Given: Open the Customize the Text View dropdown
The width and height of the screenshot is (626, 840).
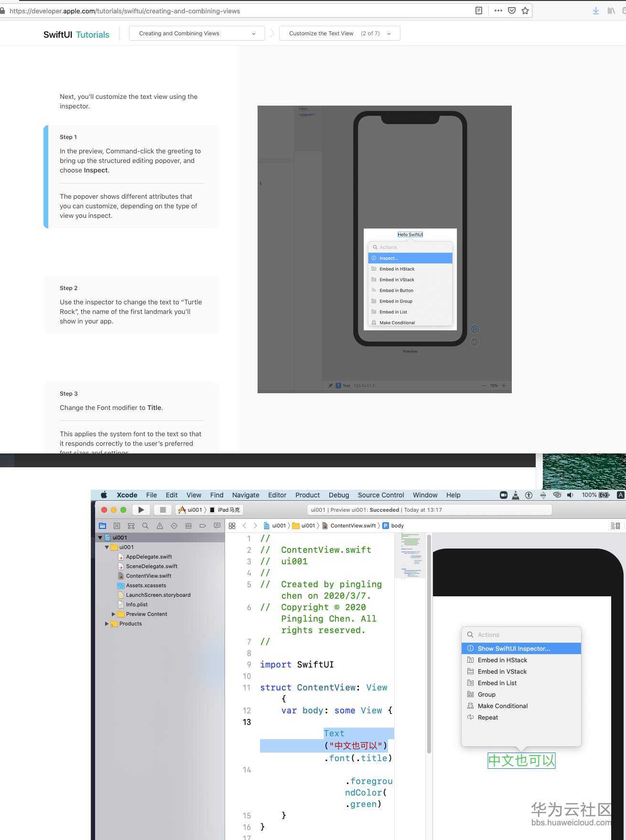Looking at the screenshot, I should (340, 33).
